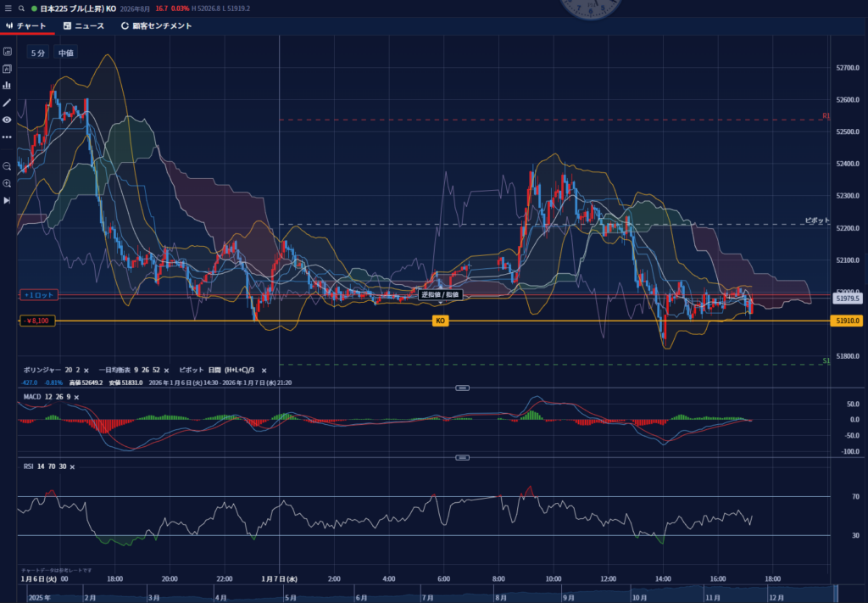Zoom in the chart
868x603 pixels.
point(7,183)
